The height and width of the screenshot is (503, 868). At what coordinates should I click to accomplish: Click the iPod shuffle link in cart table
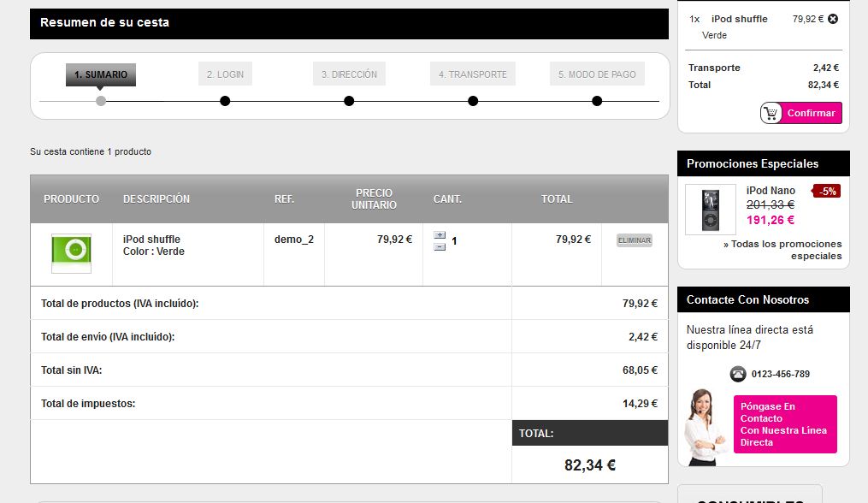tap(151, 240)
